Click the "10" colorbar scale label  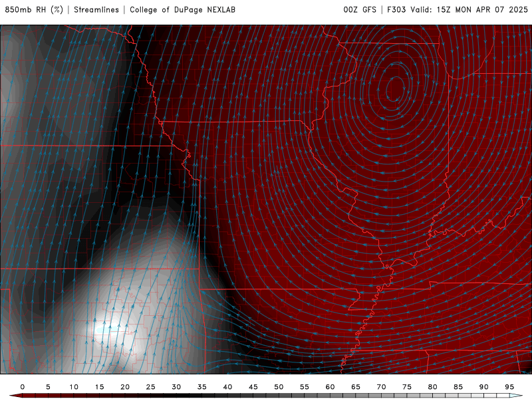[x=74, y=387]
